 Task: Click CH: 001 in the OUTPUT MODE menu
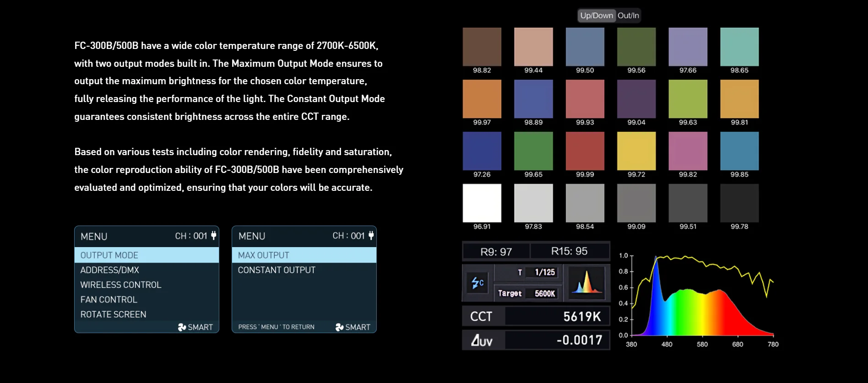(191, 236)
